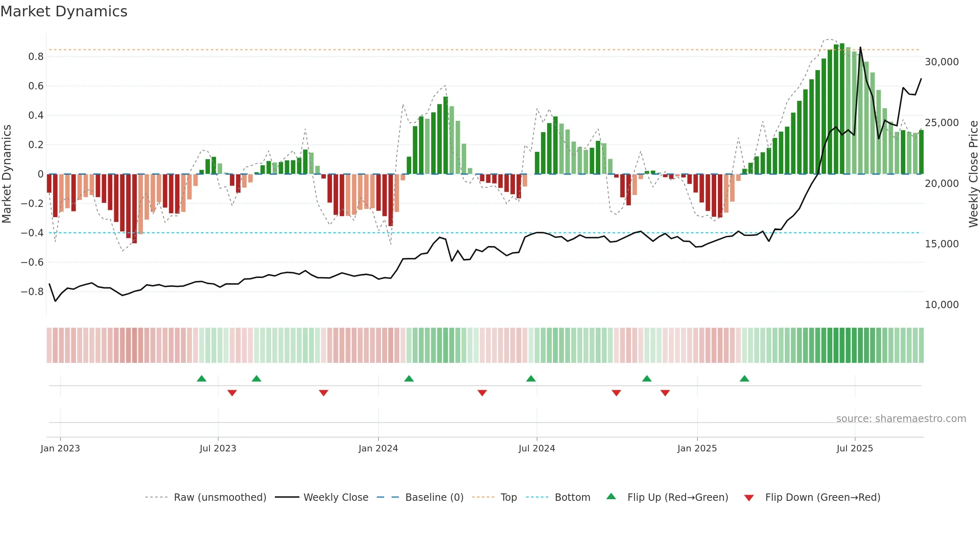This screenshot has height=551, width=980.
Task: Click the green flip-up triangle before Jul 2023
Action: point(202,379)
